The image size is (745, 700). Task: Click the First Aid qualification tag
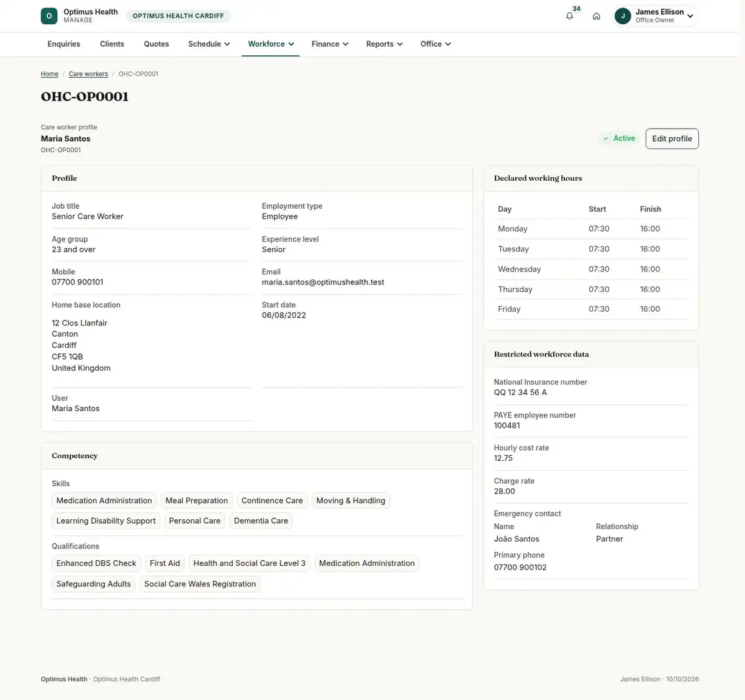pos(165,563)
